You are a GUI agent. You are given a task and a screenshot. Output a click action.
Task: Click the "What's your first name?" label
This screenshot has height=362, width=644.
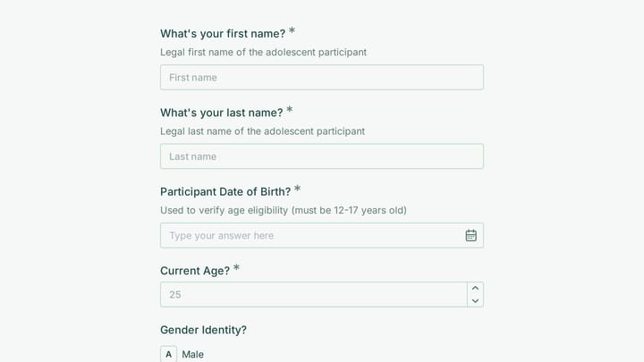223,34
